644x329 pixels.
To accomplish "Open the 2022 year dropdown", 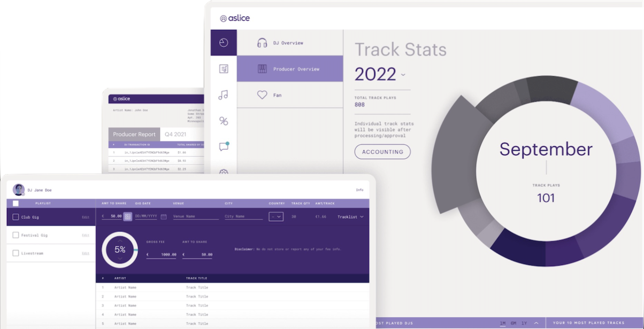I will point(403,75).
